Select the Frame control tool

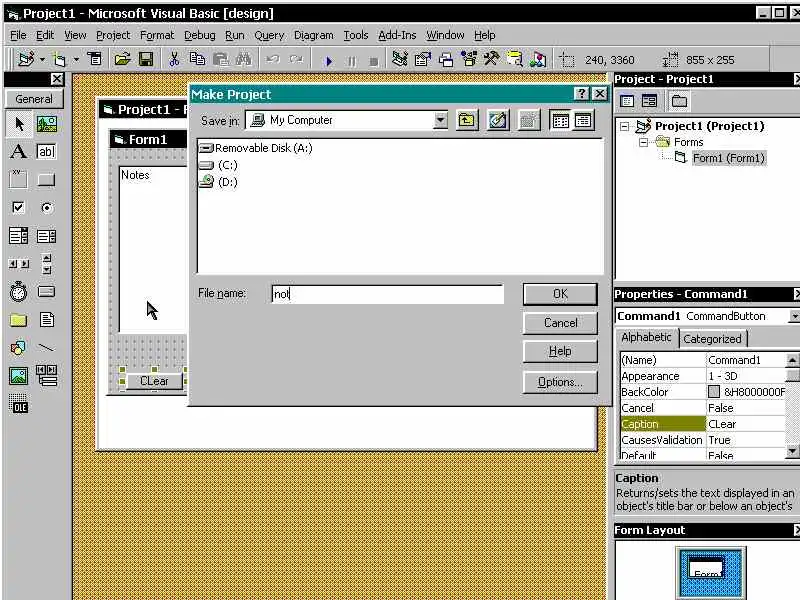click(19, 180)
